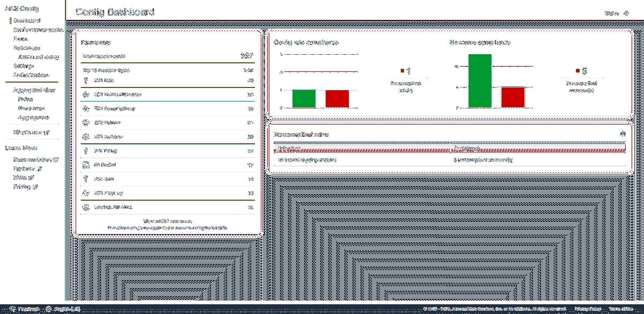Open Noncompliant rules panel settings gear

coord(623,134)
